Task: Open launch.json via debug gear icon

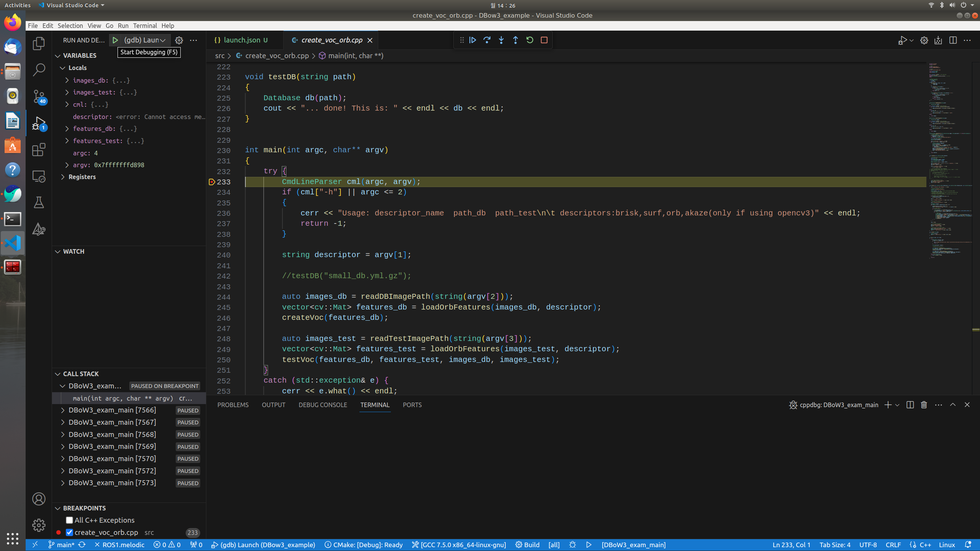Action: click(x=179, y=40)
